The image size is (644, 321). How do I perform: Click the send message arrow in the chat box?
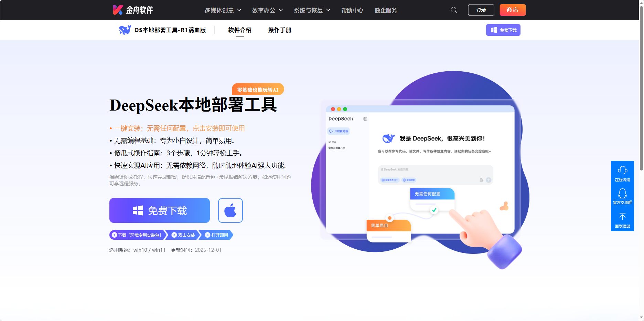[x=489, y=180]
